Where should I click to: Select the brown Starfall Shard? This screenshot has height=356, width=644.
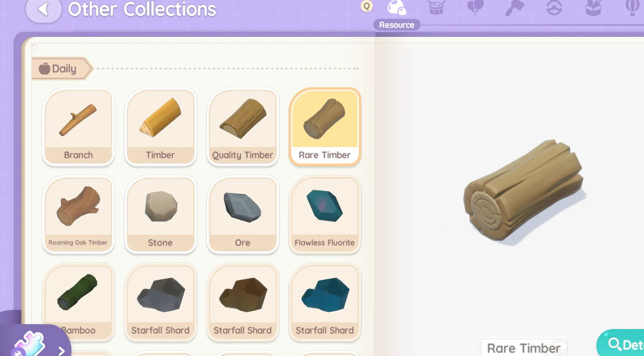tap(243, 302)
